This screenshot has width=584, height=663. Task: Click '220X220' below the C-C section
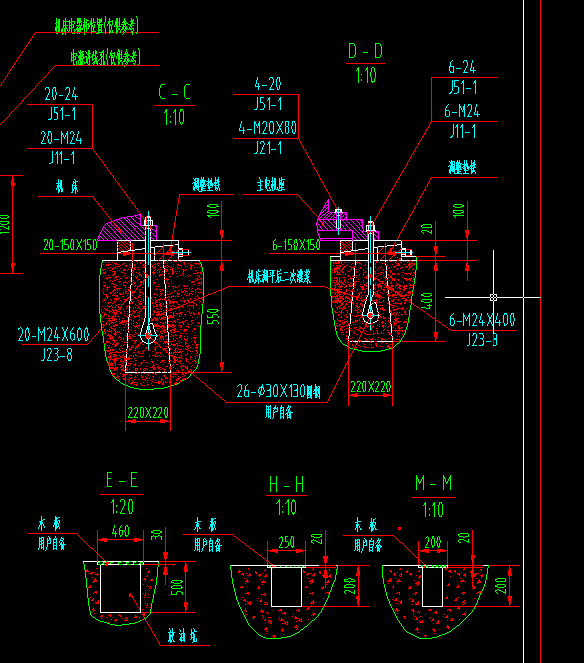[x=148, y=413]
